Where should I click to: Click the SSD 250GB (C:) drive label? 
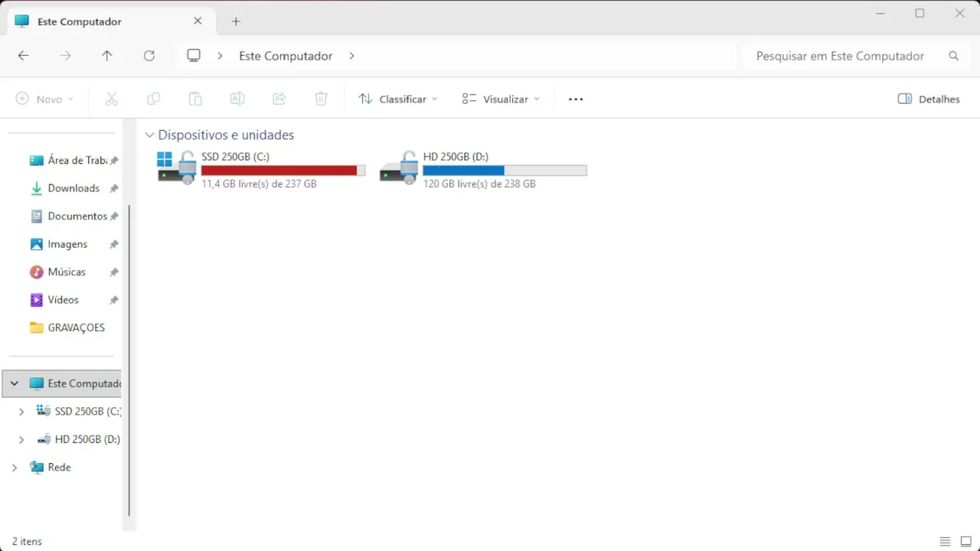pyautogui.click(x=235, y=157)
